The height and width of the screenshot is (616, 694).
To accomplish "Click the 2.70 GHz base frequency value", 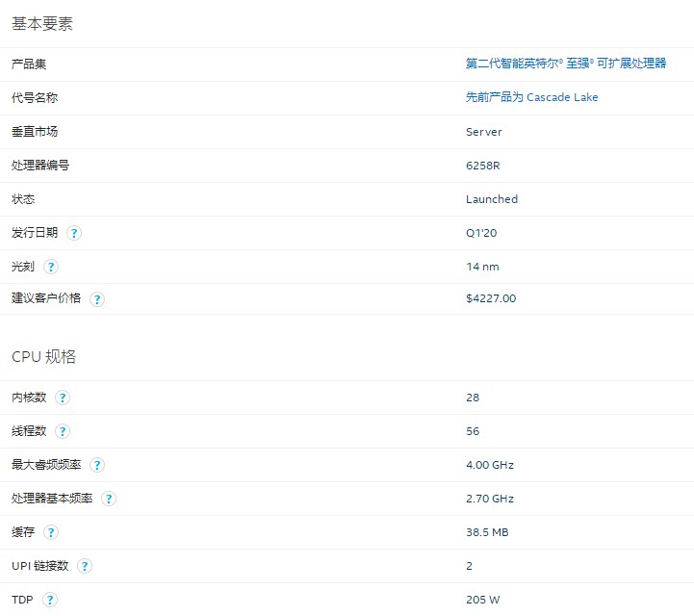I will 490,499.
